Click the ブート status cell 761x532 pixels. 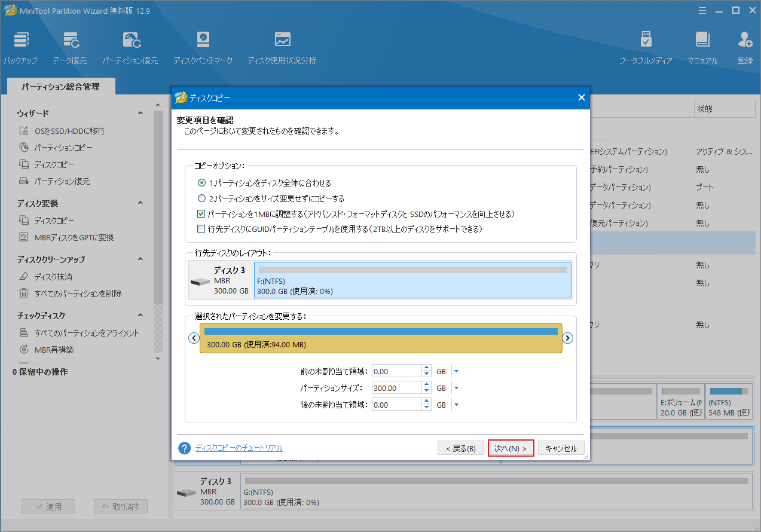point(705,187)
